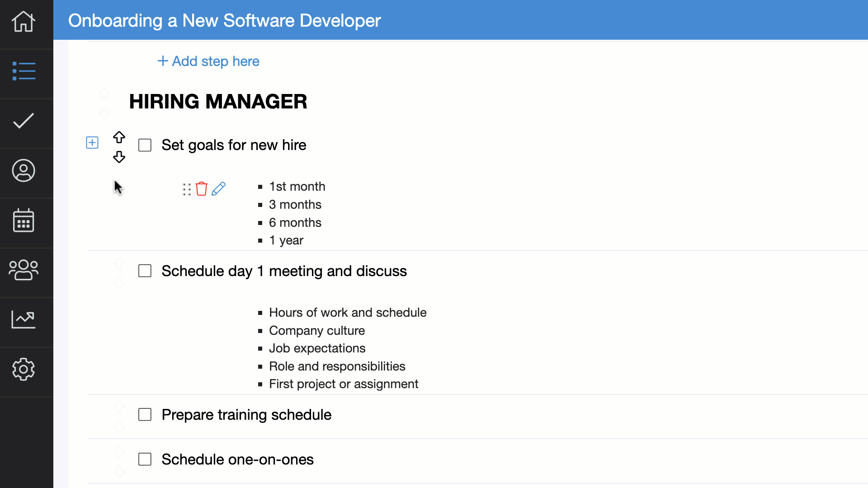The image size is (868, 488).
Task: Click 'Schedule day 1 meeting and discuss' text
Action: click(284, 271)
